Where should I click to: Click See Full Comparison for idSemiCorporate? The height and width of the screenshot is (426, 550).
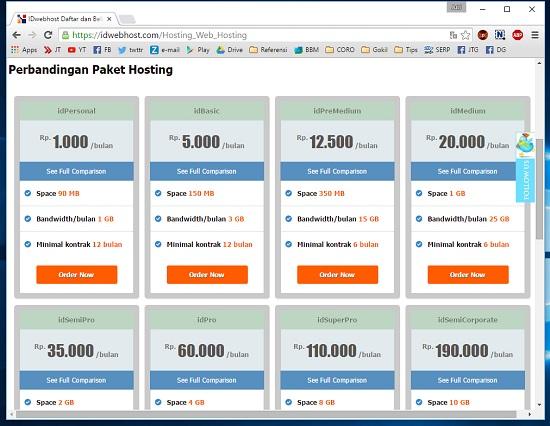coord(468,380)
